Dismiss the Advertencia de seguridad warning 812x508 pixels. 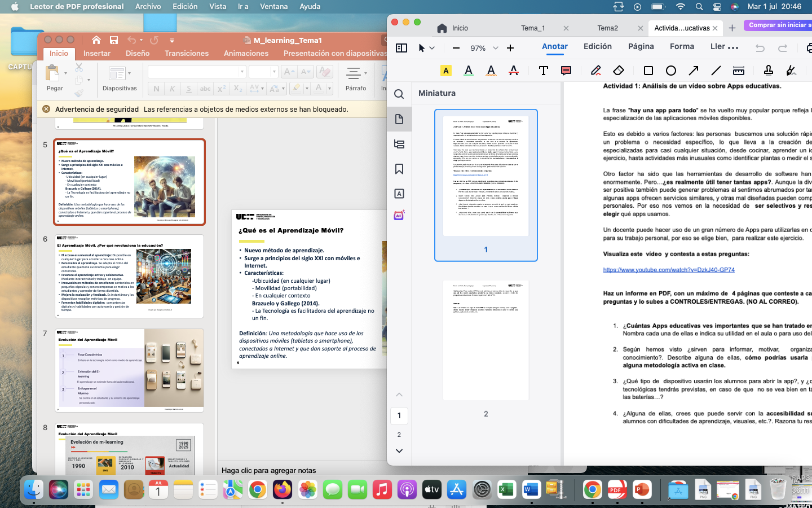46,109
